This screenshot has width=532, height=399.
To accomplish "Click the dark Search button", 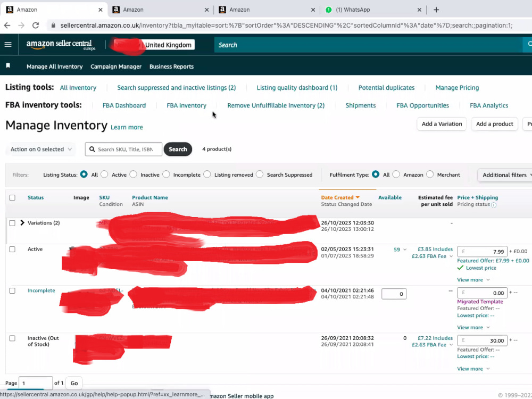I will [178, 149].
